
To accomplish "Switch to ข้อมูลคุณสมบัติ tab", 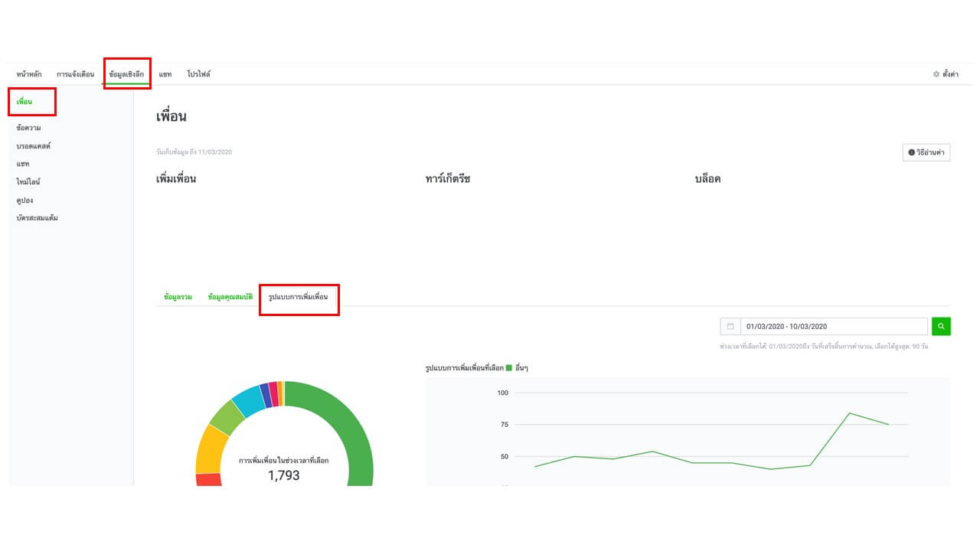I will (x=230, y=297).
